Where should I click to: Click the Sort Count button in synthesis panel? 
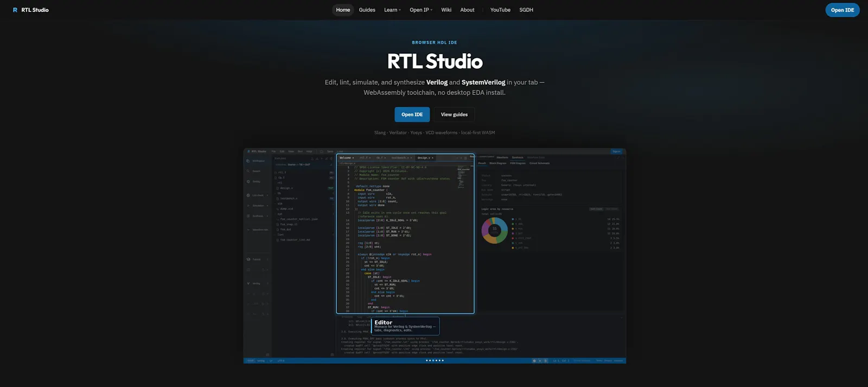596,209
